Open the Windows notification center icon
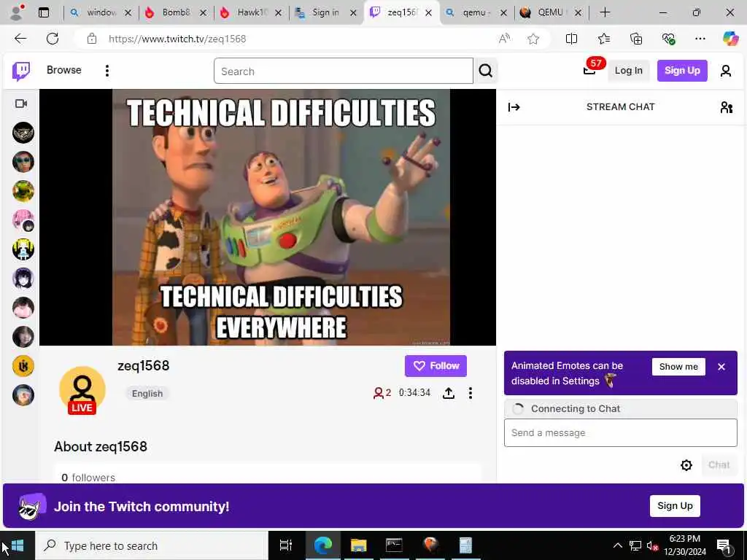This screenshot has height=560, width=747. (x=723, y=546)
